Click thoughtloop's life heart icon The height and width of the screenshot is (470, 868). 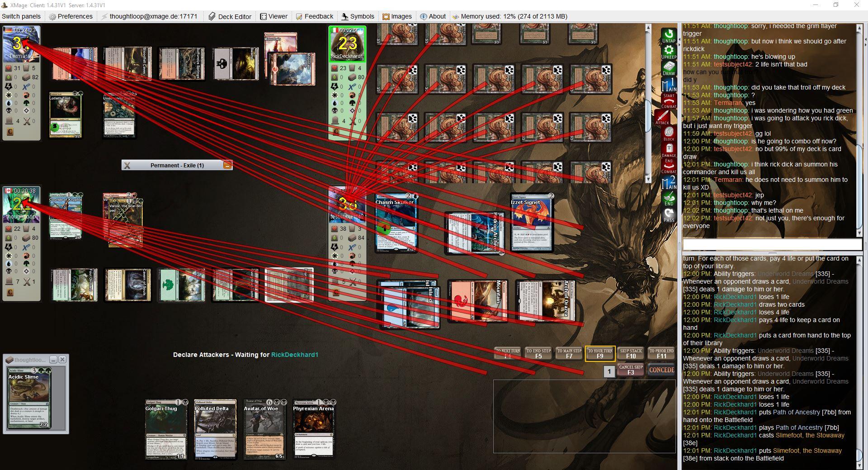click(x=8, y=228)
